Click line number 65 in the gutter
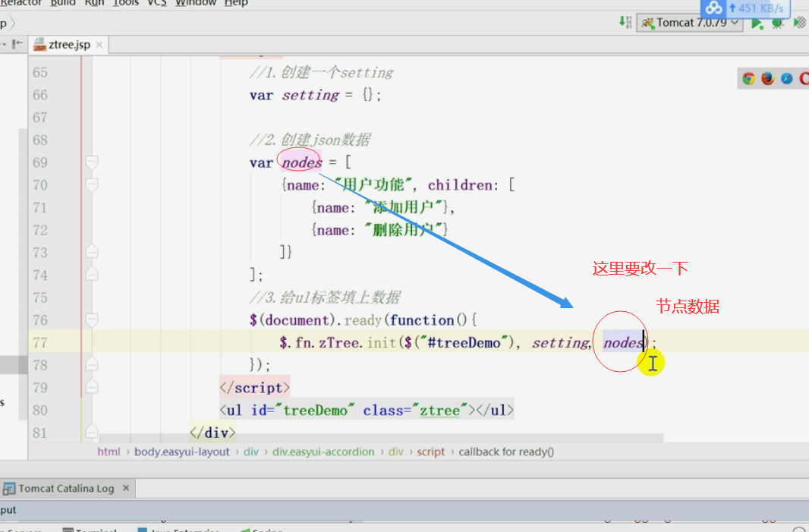Screen dimensions: 809x532 [40, 72]
